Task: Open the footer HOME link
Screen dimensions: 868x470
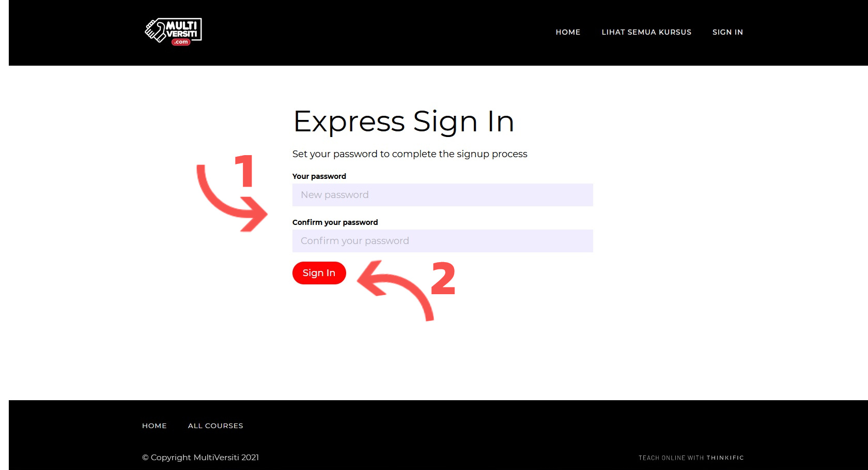Action: [x=154, y=426]
